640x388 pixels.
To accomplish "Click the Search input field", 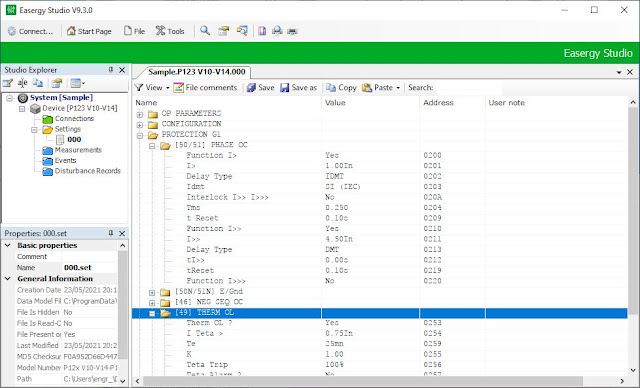I will 468,87.
